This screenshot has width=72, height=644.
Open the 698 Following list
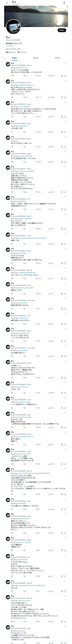11,52
